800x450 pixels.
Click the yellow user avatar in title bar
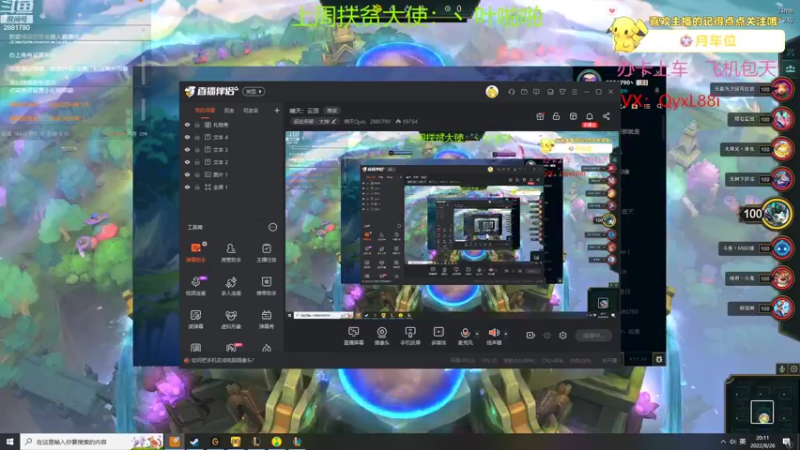click(492, 92)
